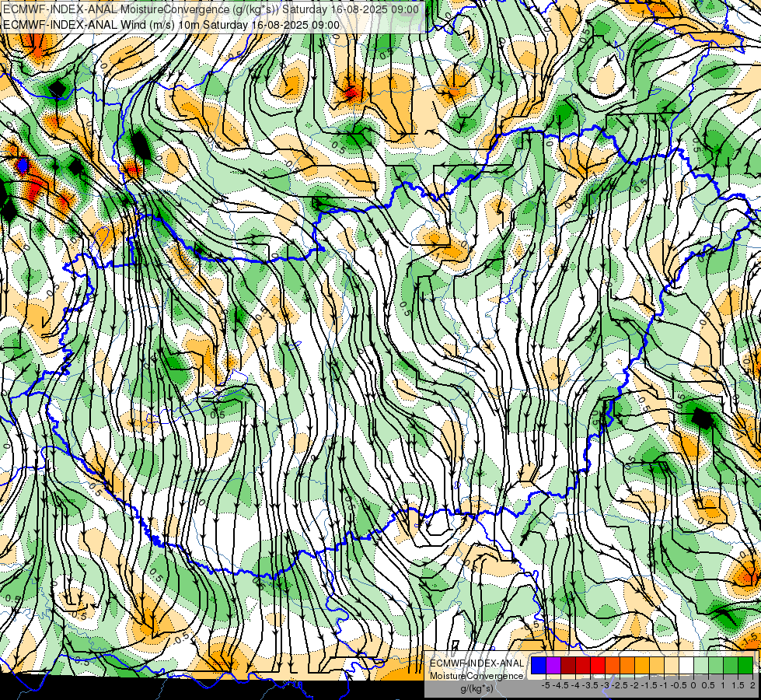Select the bright red swatch between -3.5 and -3
The image size is (761, 700).
click(x=598, y=665)
